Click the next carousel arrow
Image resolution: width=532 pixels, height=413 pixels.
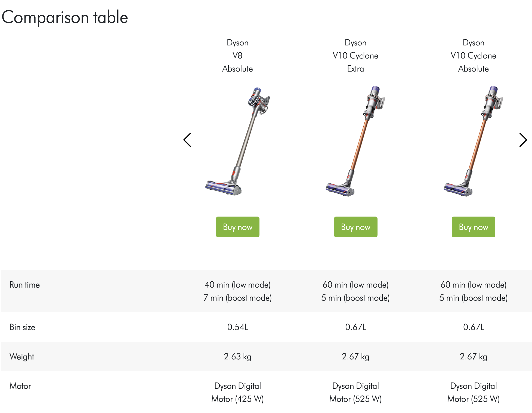523,140
